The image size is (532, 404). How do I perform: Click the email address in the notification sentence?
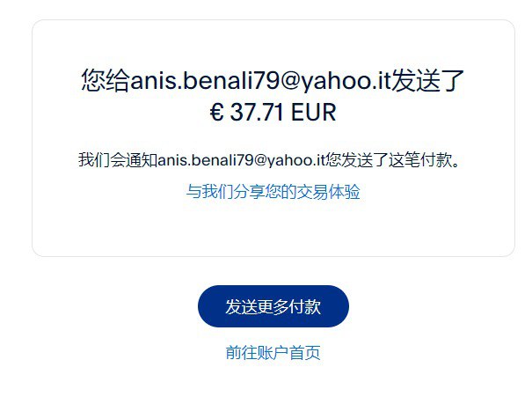click(242, 159)
